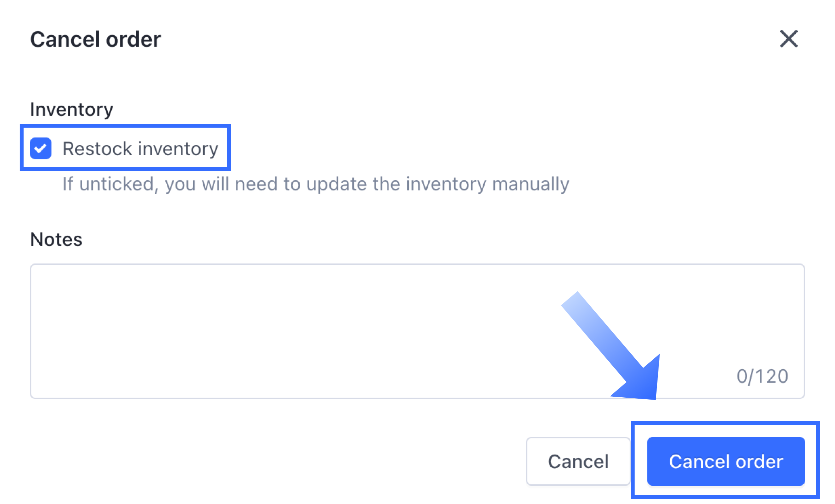Click the Restock inventory label text

tap(140, 149)
